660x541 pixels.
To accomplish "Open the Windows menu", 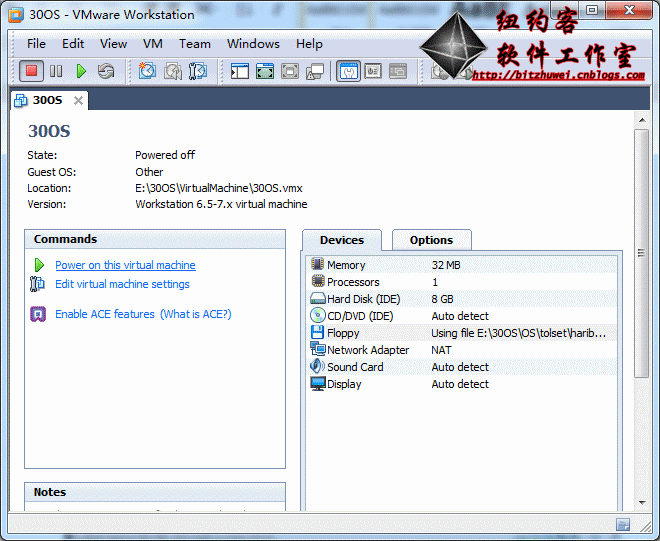I will (253, 44).
